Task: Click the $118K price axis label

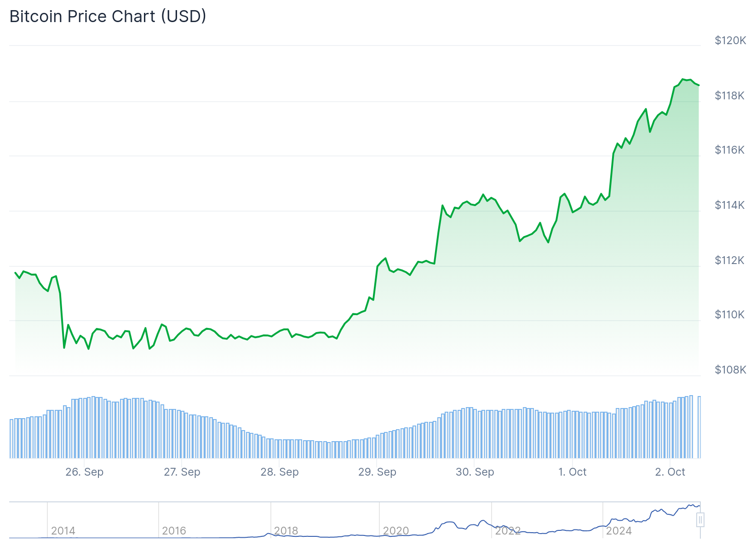Action: 729,96
